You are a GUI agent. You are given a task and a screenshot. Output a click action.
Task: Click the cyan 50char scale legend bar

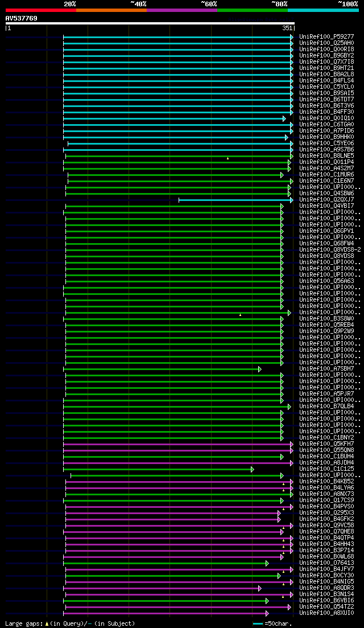258,623
